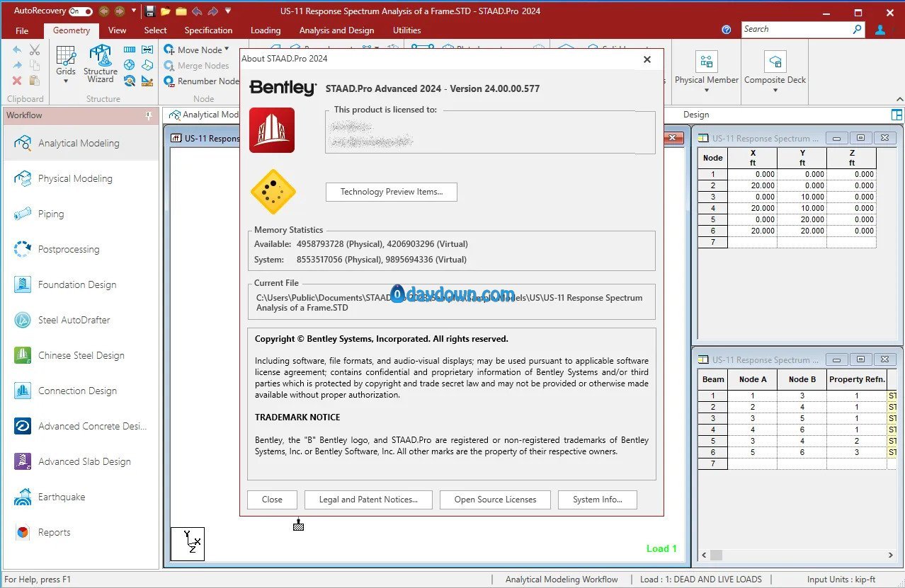Viewport: 905px width, 588px height.
Task: Expand the Grids dropdown
Action: (66, 81)
